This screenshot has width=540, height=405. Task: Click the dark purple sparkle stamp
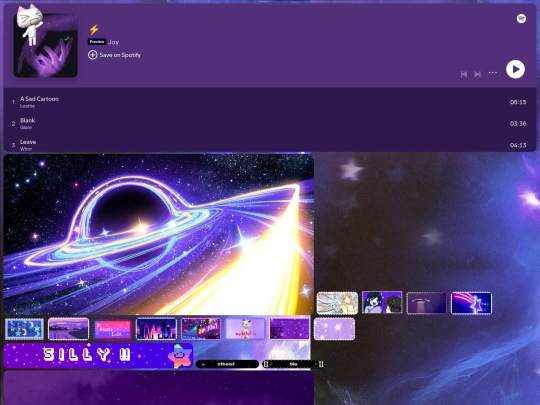289,329
